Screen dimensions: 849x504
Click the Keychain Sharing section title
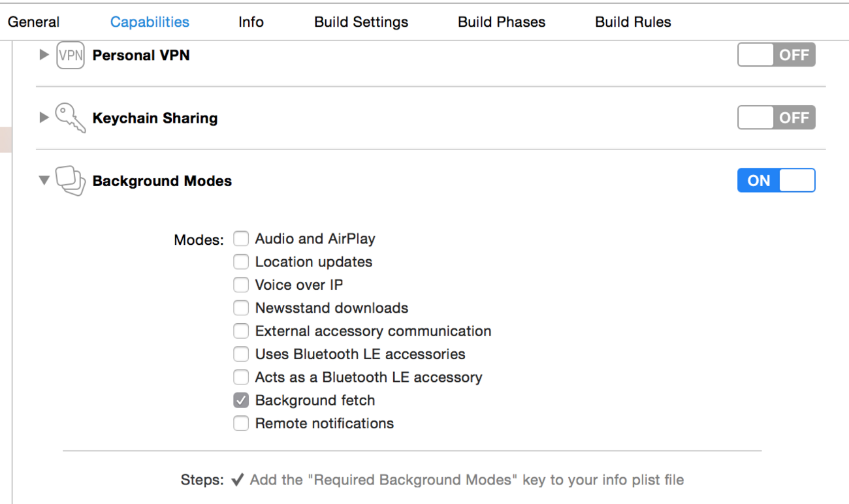point(155,118)
